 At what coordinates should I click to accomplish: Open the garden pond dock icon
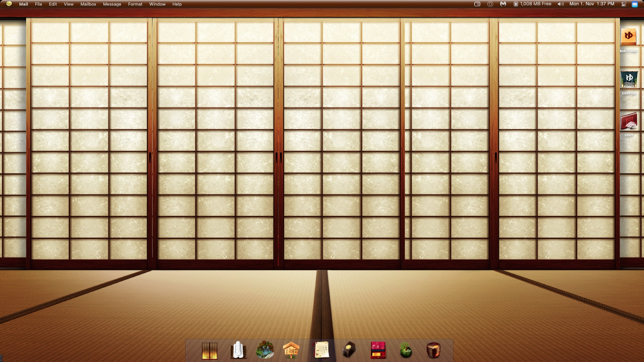pyautogui.click(x=265, y=350)
